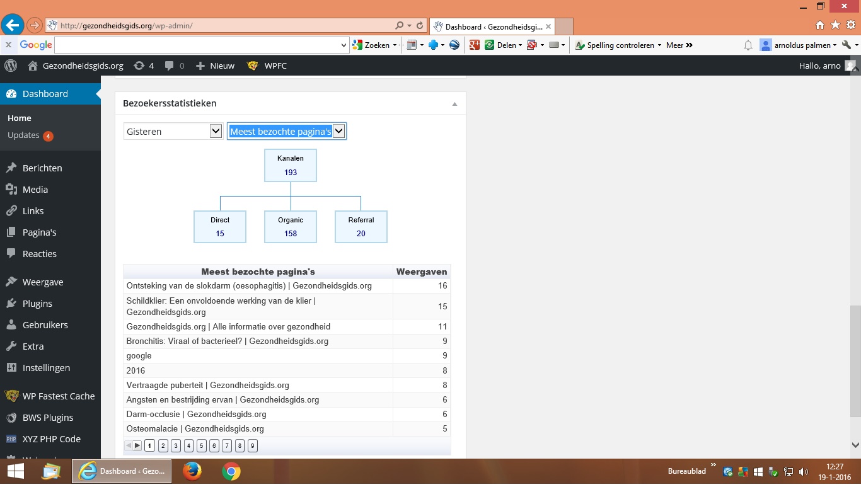This screenshot has width=861, height=504.
Task: Close the Google toolbar with the x
Action: [x=8, y=45]
